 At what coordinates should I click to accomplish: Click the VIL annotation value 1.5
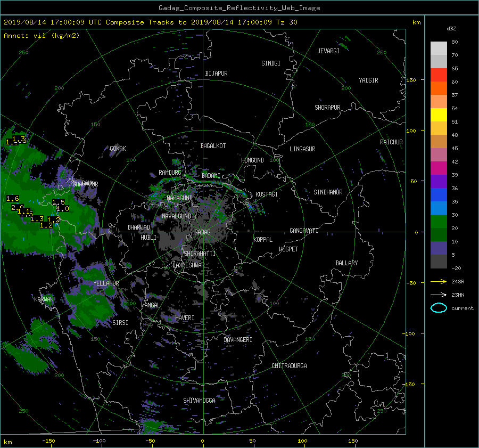pos(59,202)
